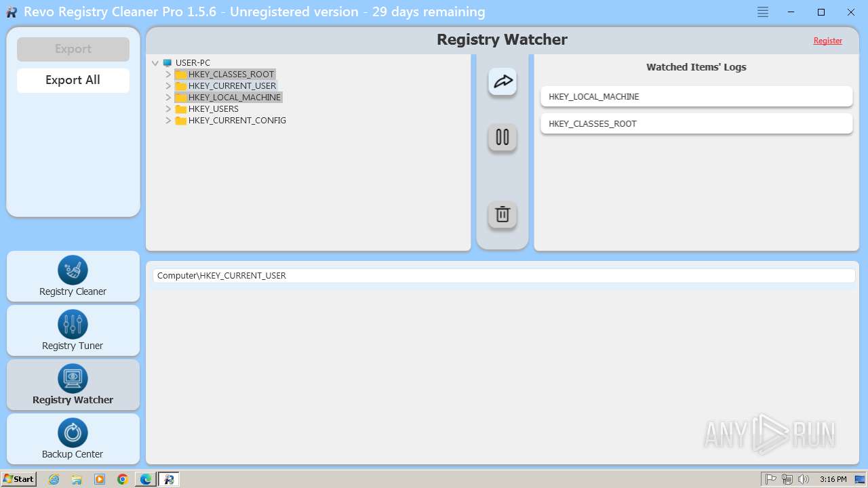The image size is (868, 488).
Task: Open Registry Cleaner module
Action: coord(73,277)
